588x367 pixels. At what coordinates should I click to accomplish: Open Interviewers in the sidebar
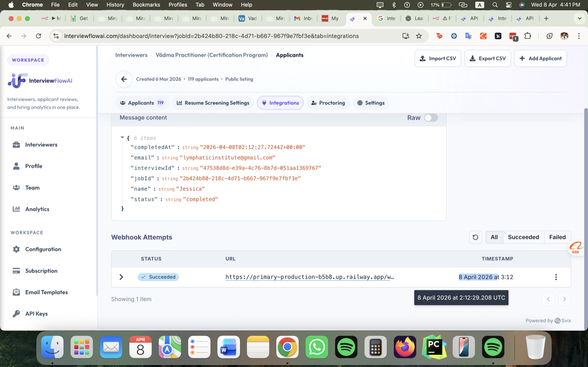coord(41,145)
